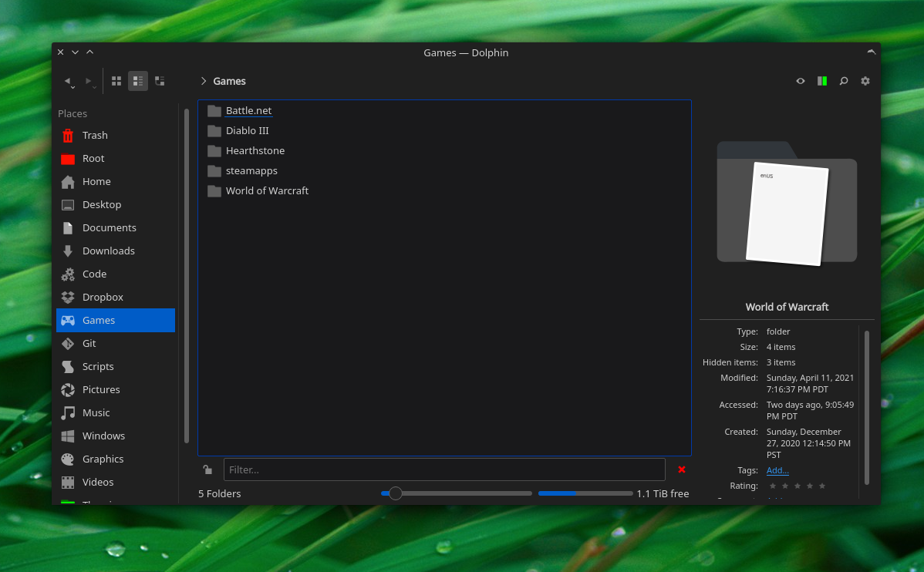This screenshot has height=572, width=924.
Task: Close the Dolphin window
Action: pyautogui.click(x=61, y=52)
